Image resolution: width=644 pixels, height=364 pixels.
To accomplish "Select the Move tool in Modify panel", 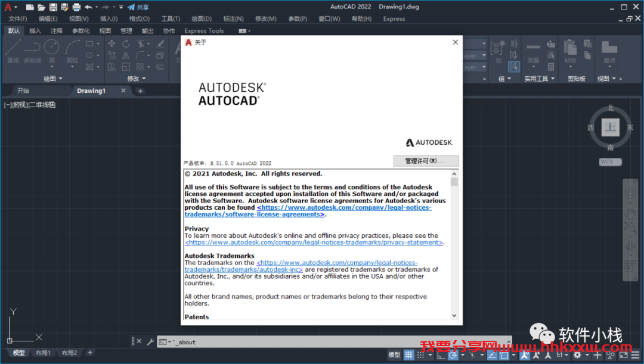I will coord(112,43).
